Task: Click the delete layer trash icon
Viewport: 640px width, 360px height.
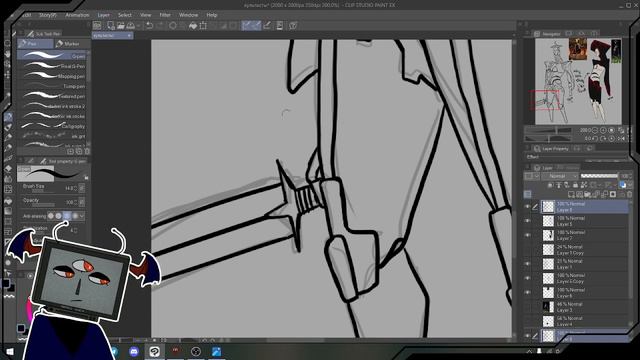Action: [x=629, y=194]
